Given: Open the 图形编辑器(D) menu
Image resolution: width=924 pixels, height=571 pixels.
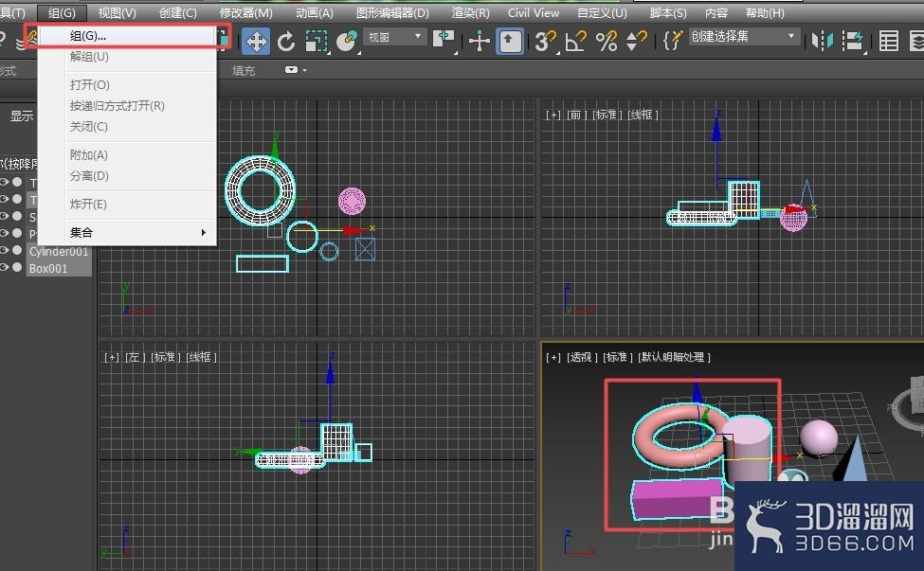Looking at the screenshot, I should 392,13.
